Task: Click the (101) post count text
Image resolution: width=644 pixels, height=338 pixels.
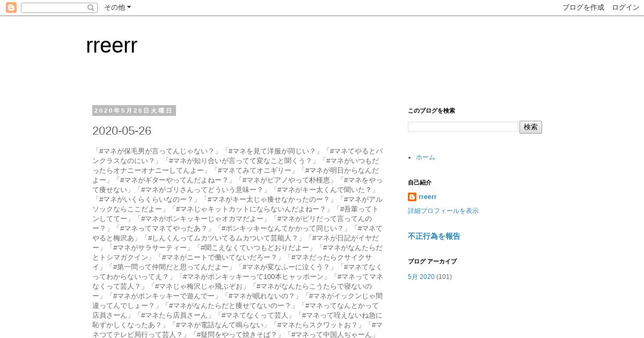Action: click(x=444, y=277)
